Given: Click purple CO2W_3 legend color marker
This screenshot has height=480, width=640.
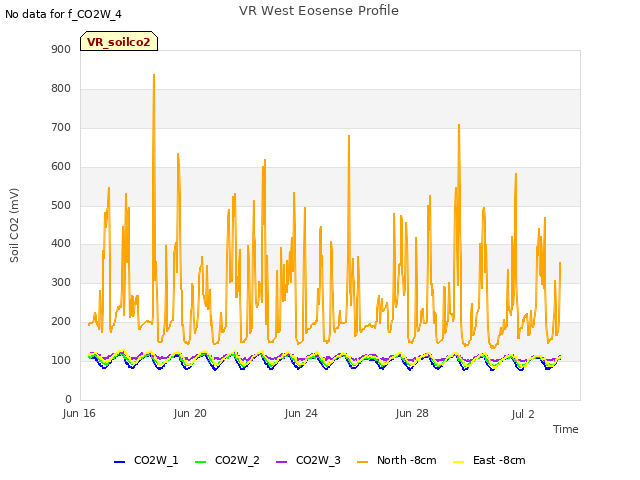Looking at the screenshot, I should point(282,462).
